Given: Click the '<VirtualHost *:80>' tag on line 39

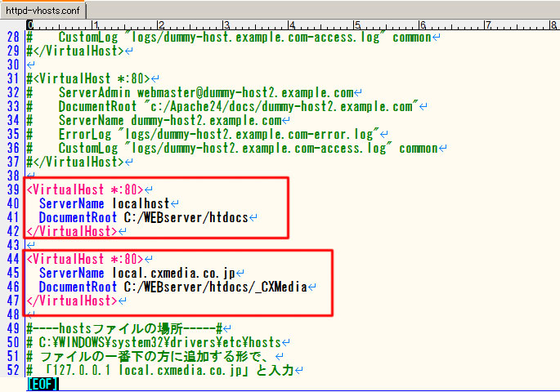Looking at the screenshot, I should tap(85, 189).
